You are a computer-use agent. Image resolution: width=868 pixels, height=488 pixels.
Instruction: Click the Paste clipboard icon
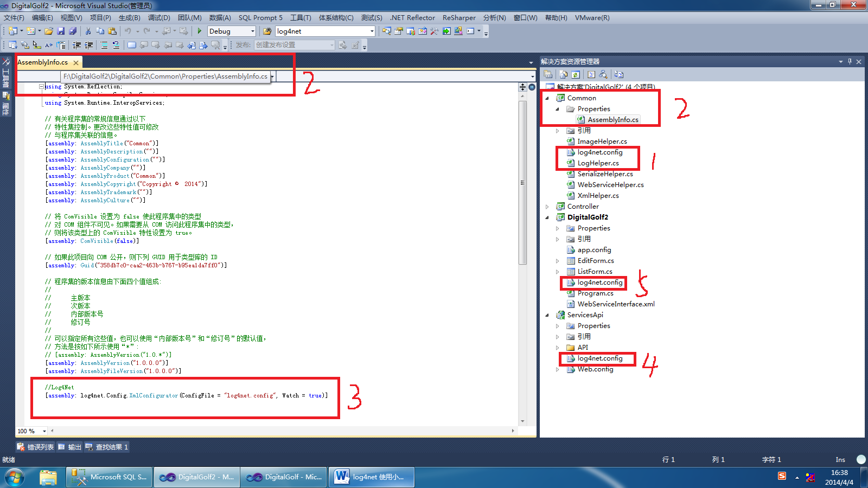(x=112, y=31)
